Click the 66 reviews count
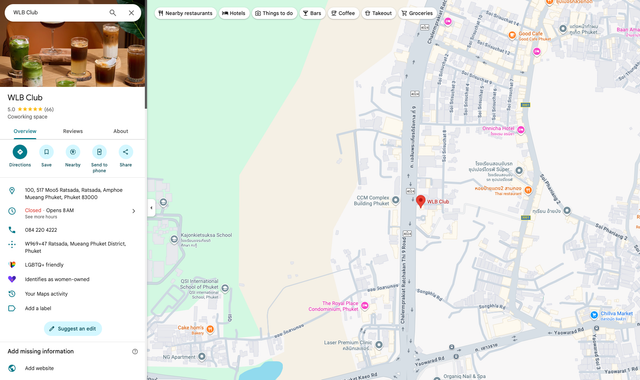640x380 pixels. (49, 109)
